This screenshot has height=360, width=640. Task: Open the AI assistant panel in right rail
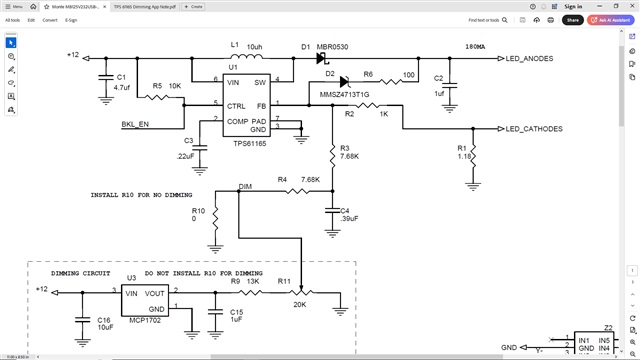pos(632,37)
